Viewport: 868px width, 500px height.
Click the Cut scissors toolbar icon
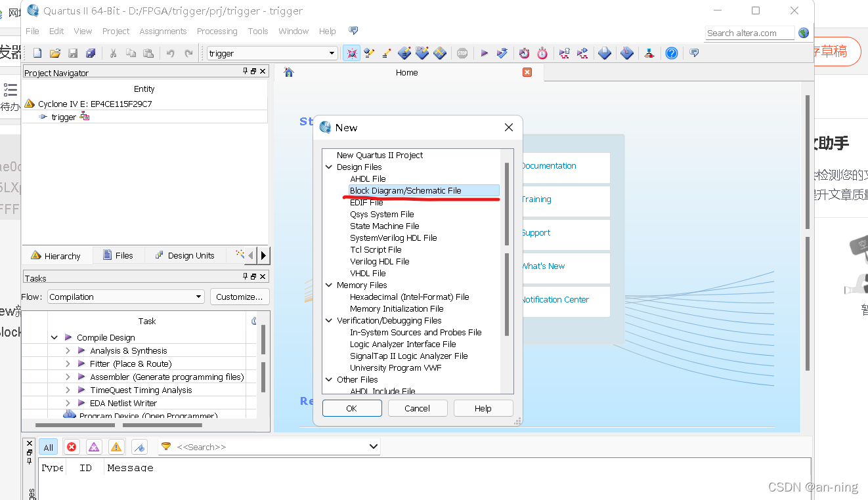pos(113,53)
